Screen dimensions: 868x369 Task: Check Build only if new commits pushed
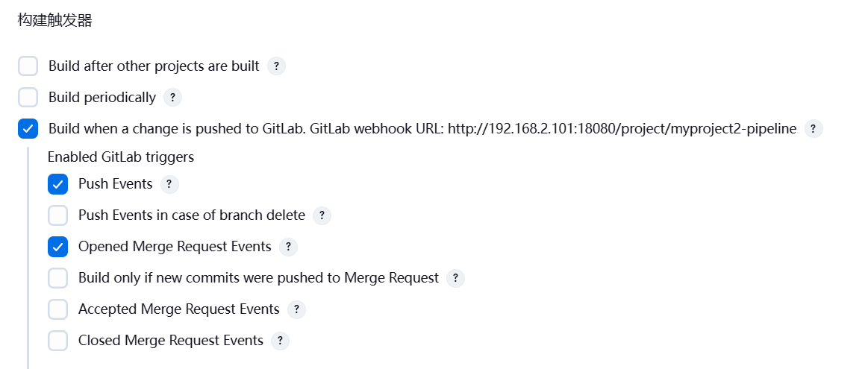click(x=58, y=278)
